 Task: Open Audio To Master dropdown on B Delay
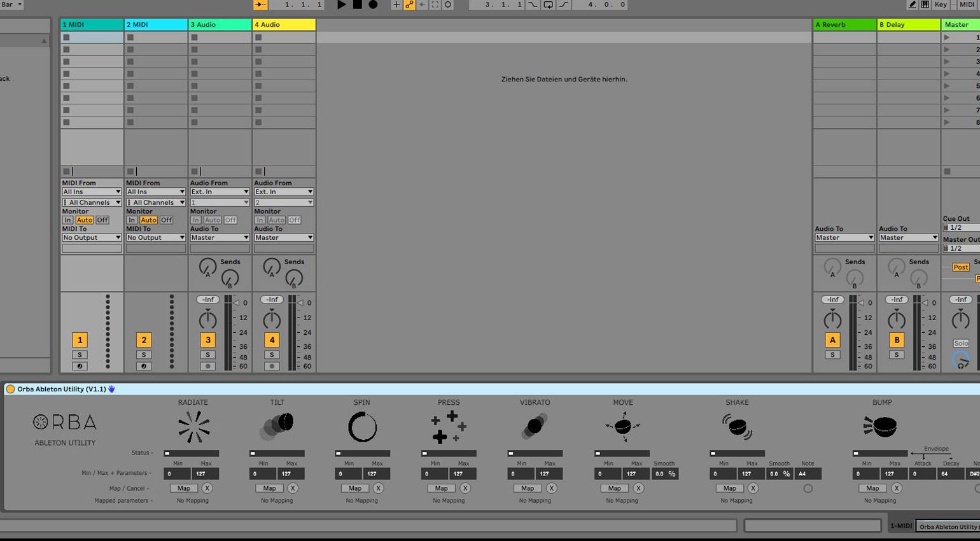[909, 237]
